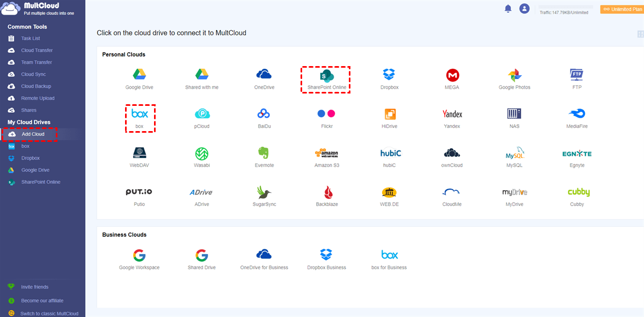Image resolution: width=644 pixels, height=317 pixels.
Task: Select the BaiDu cloud icon
Action: tap(264, 119)
